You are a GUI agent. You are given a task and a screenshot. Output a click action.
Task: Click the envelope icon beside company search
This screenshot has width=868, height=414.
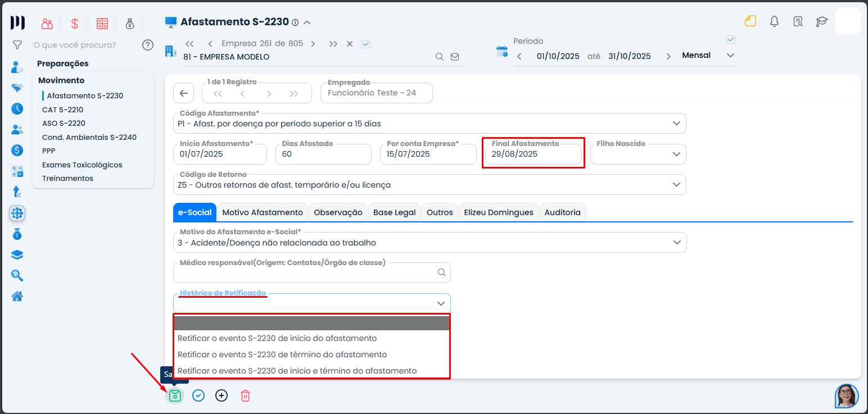tap(455, 57)
